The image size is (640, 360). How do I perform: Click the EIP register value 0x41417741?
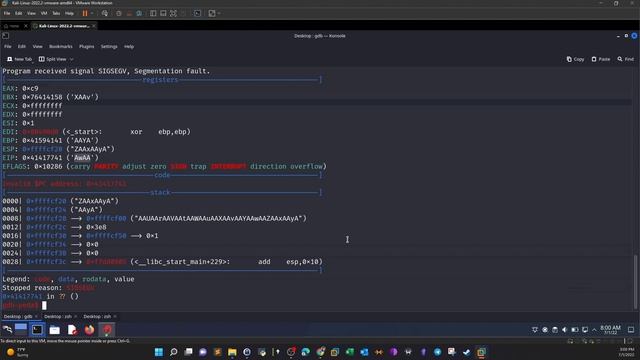tap(42, 158)
